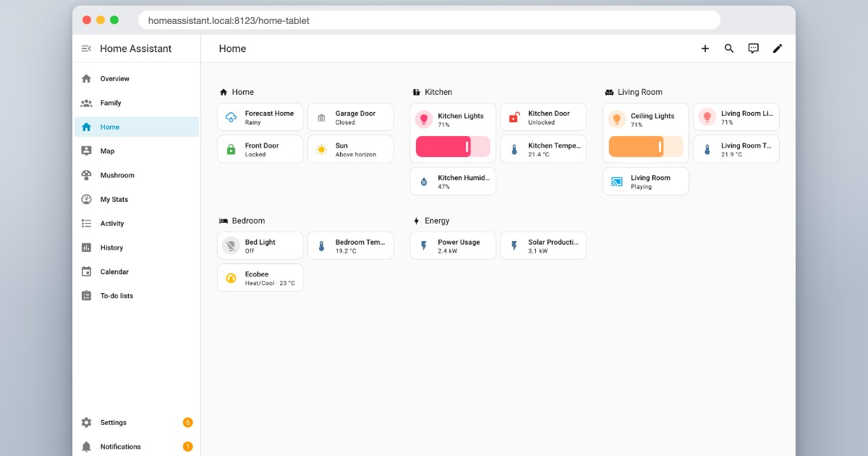
Task: Open the Mushroom dashboard in sidebar
Action: (137, 175)
